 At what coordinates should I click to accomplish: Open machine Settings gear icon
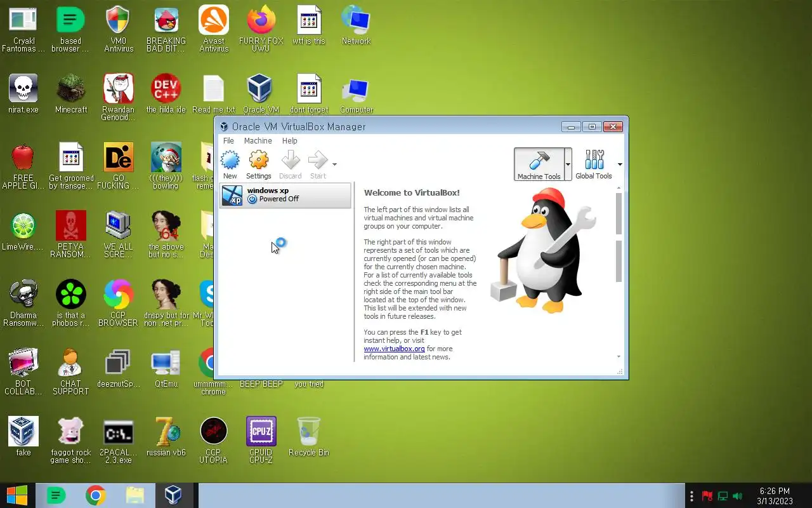click(x=258, y=160)
